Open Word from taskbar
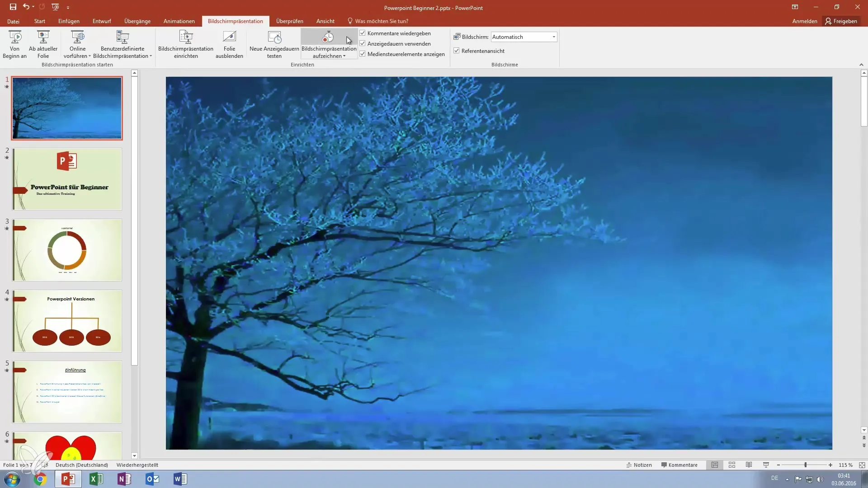The width and height of the screenshot is (868, 488). point(180,479)
